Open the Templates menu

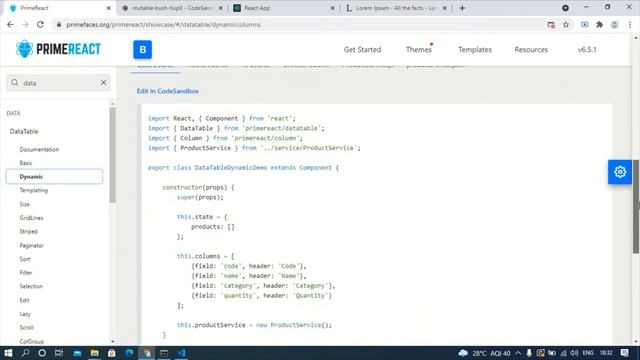click(x=475, y=49)
